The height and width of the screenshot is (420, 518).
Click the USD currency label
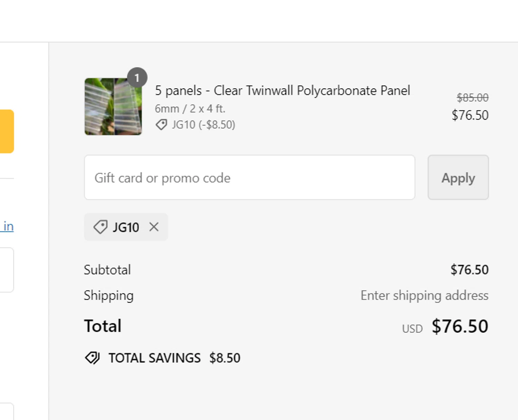tap(412, 329)
